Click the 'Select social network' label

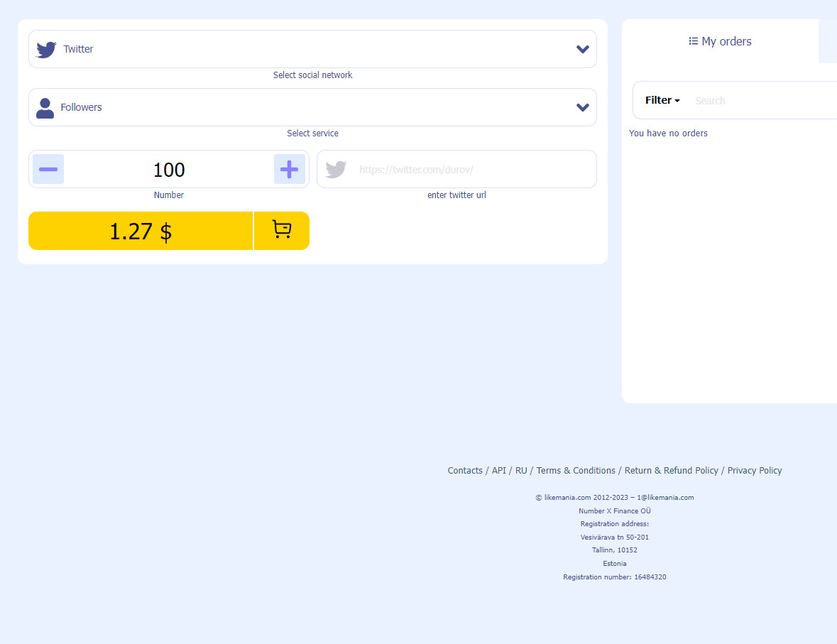pos(312,75)
